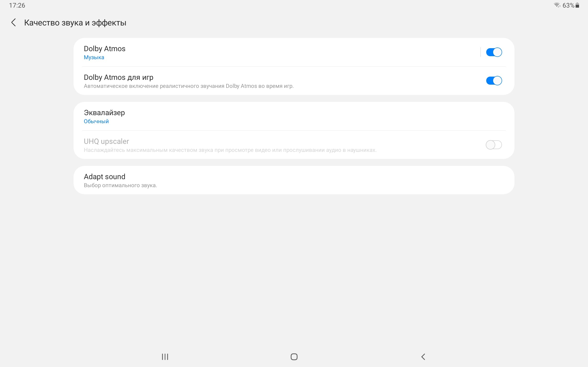Tap the Качество звука и эффекты title
The width and height of the screenshot is (588, 367).
pyautogui.click(x=75, y=22)
